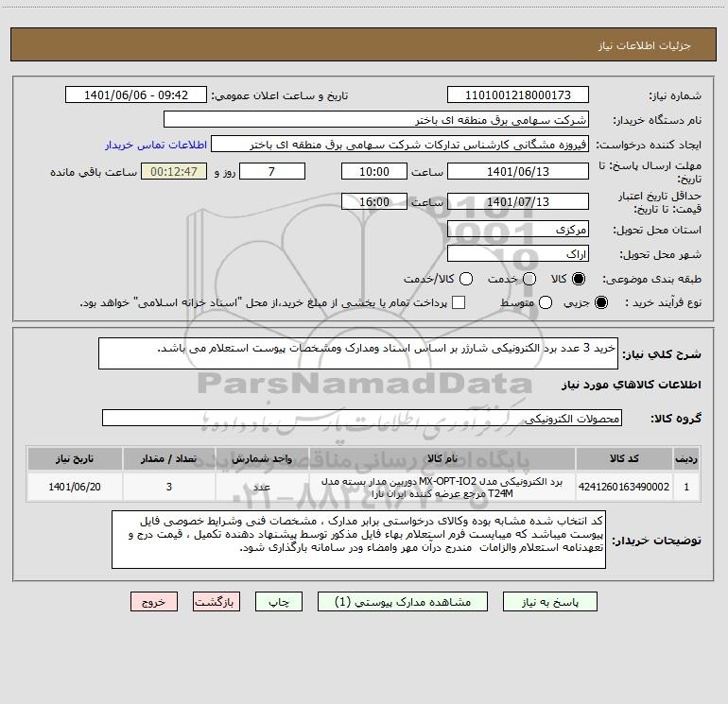
Task: Select the متوسط purchase type
Action: point(546,302)
